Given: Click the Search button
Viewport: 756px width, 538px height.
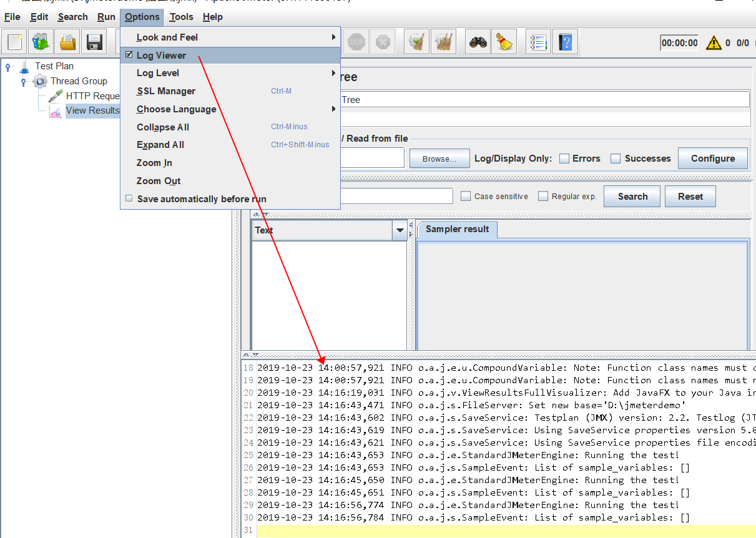Looking at the screenshot, I should pyautogui.click(x=632, y=196).
